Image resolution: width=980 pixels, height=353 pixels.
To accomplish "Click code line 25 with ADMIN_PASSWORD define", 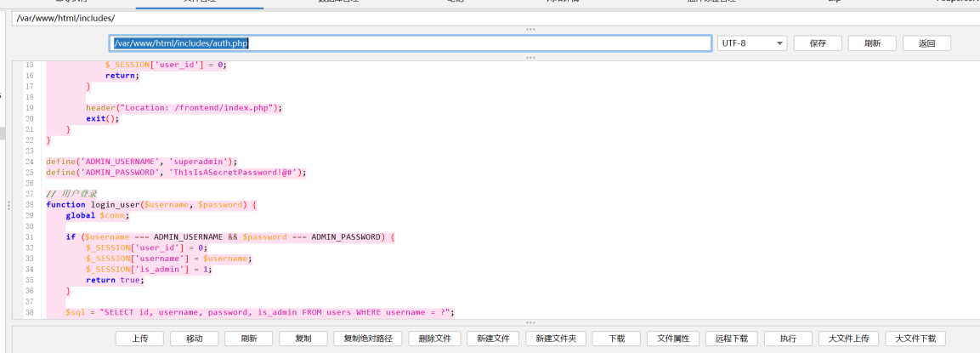I will tap(176, 172).
